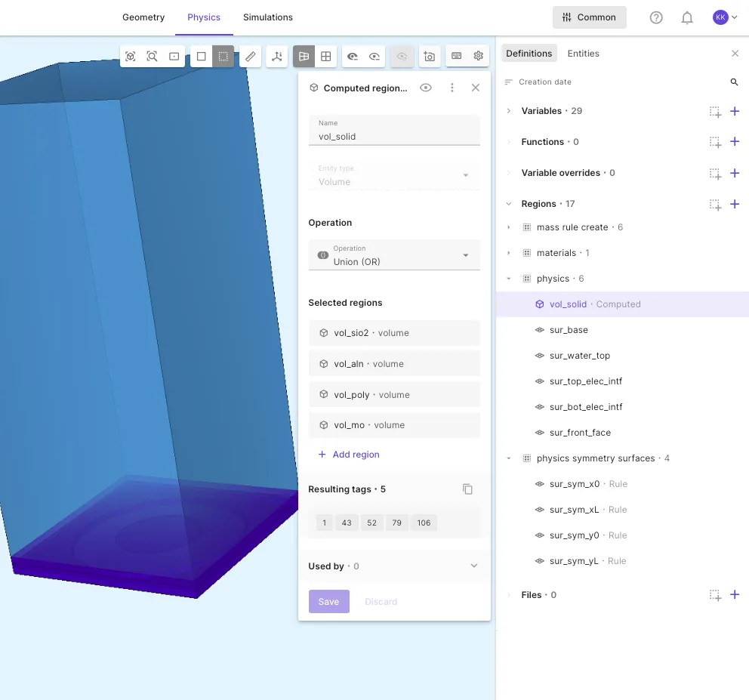Click the hide selected entities eye icon
This screenshot has width=749, height=700.
click(353, 57)
